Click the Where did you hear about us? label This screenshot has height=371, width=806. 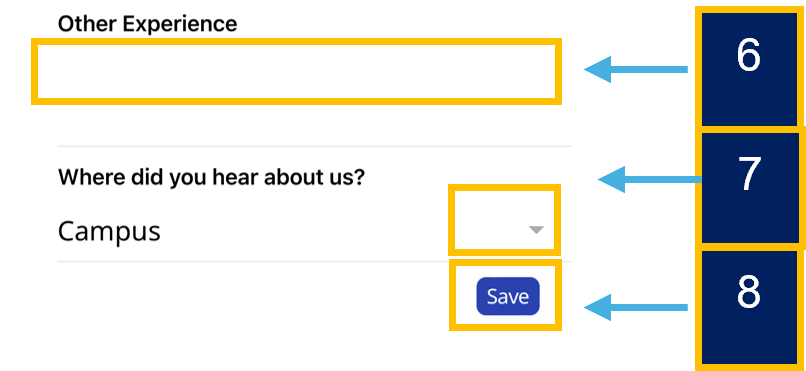point(211,178)
